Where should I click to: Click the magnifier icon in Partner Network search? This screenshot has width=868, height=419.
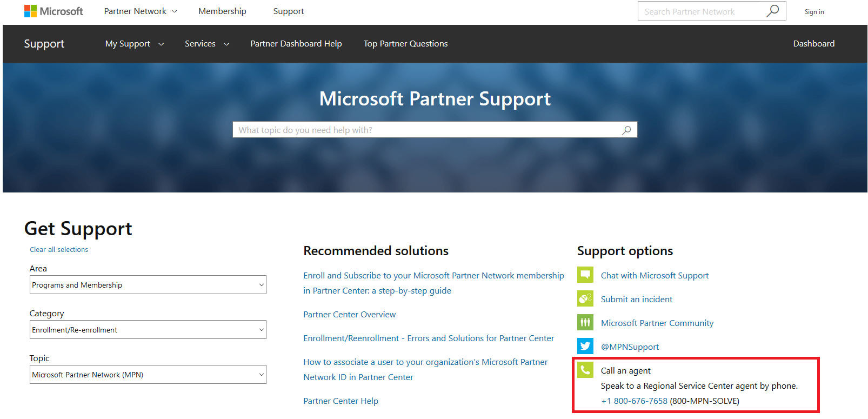tap(773, 11)
